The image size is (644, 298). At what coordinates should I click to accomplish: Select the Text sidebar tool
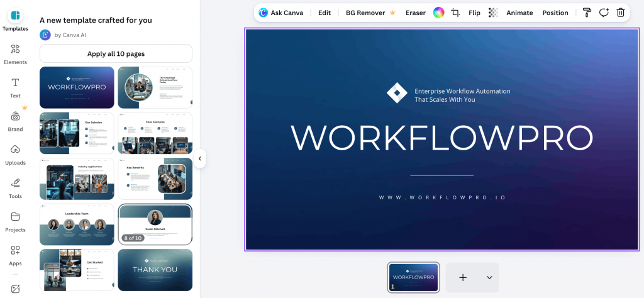[x=15, y=87]
